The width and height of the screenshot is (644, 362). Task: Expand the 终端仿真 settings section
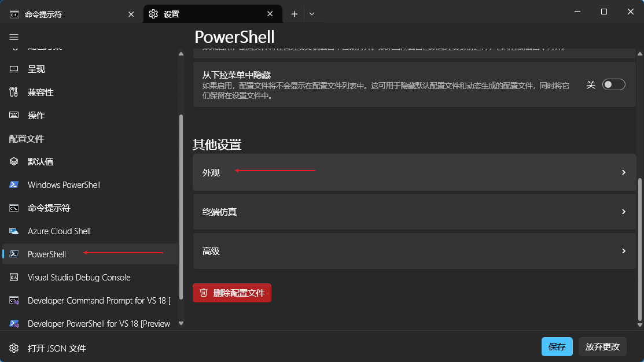(x=414, y=212)
